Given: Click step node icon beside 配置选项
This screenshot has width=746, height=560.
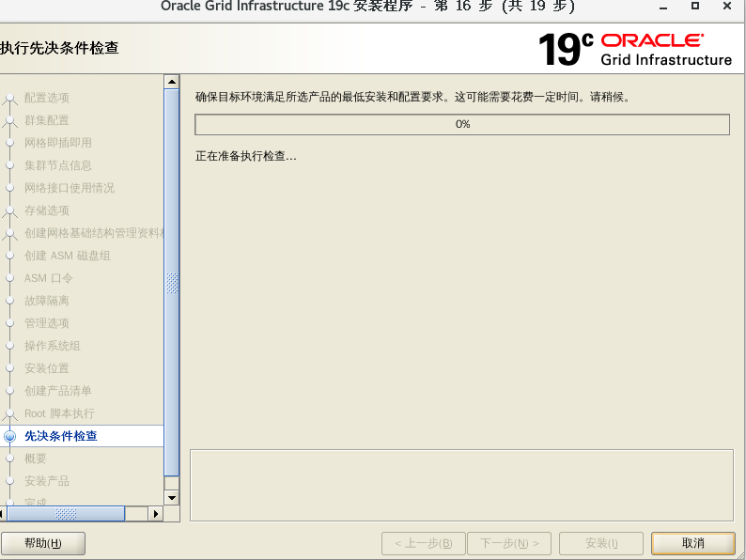Looking at the screenshot, I should coord(10,100).
